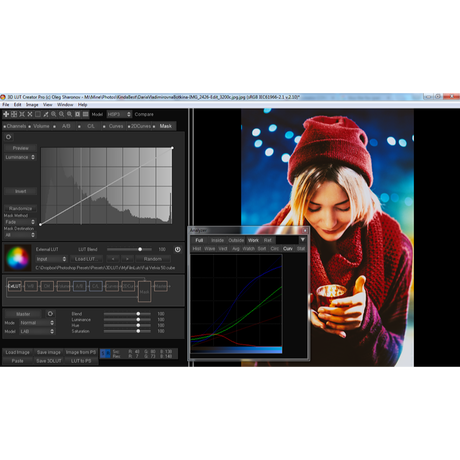Toggle the Curves tab enable dot
The image size is (460, 460).
tap(104, 127)
